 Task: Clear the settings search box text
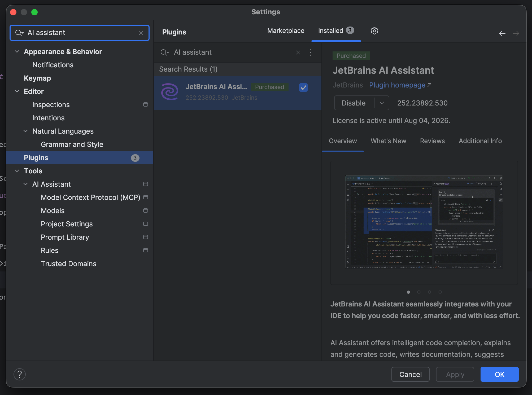141,33
